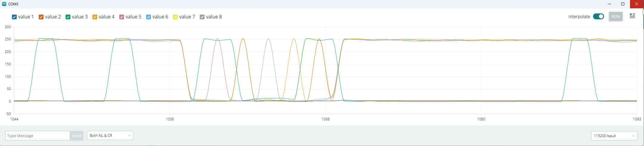Click the Send message button
The width and height of the screenshot is (644, 146).
click(77, 136)
